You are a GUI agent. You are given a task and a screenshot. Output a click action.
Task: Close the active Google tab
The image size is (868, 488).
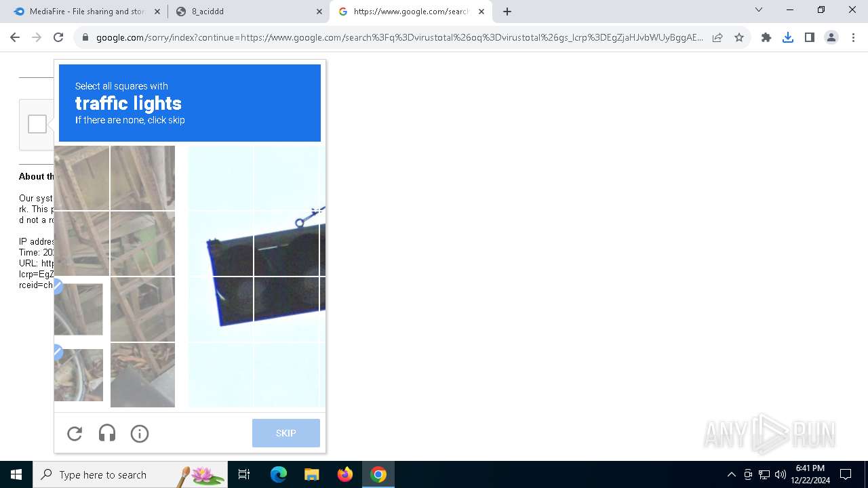pyautogui.click(x=481, y=12)
